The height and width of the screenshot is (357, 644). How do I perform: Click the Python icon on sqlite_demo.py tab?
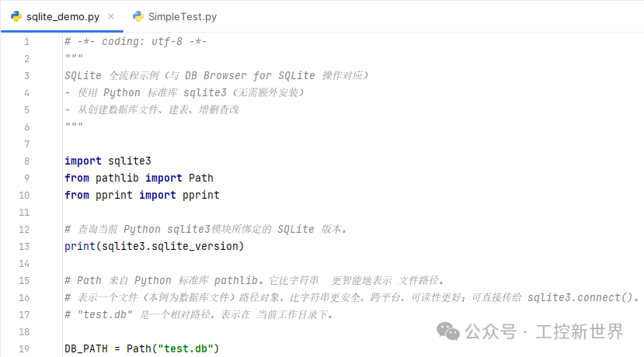coord(16,16)
